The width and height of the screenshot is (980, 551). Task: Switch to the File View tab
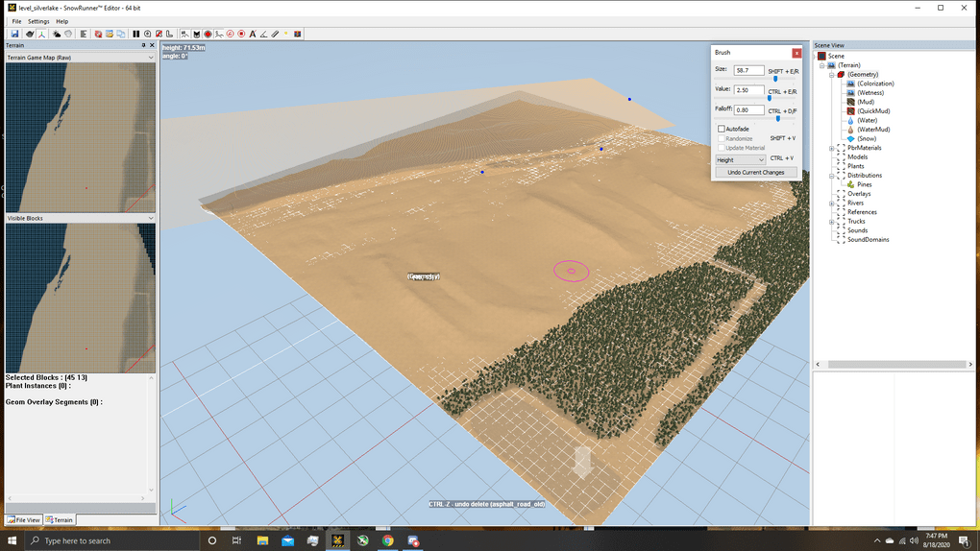pos(24,519)
